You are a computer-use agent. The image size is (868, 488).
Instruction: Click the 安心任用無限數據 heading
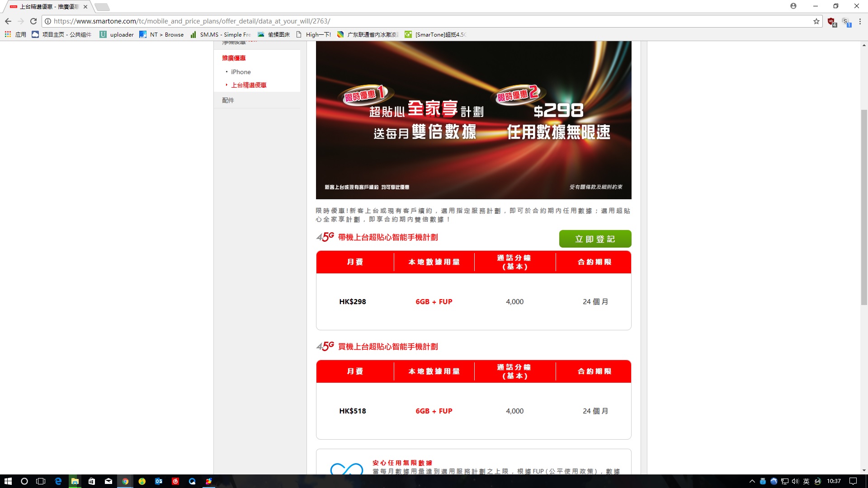(402, 463)
